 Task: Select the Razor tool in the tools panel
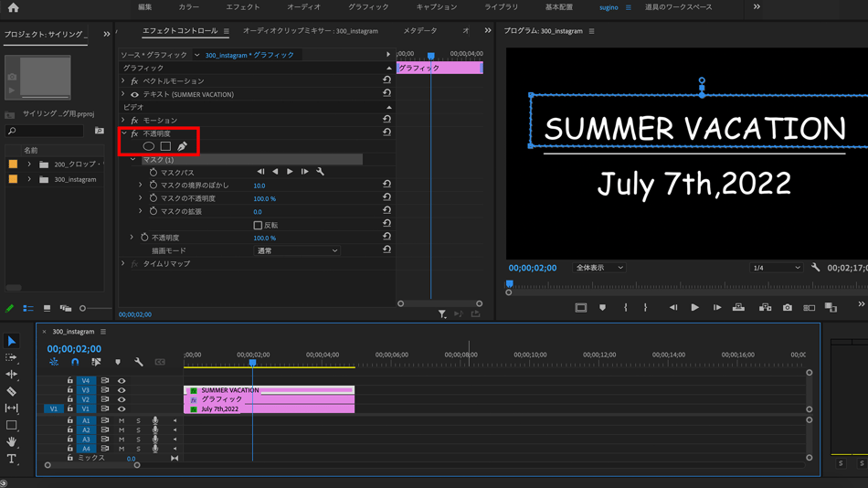click(12, 391)
